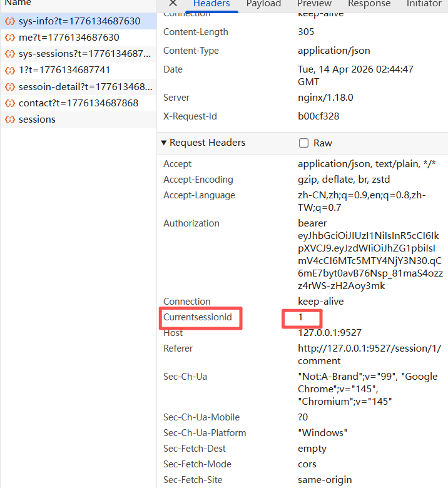Click the icon next to sessions request
Screen dimensions: 448x488
pos(10,119)
